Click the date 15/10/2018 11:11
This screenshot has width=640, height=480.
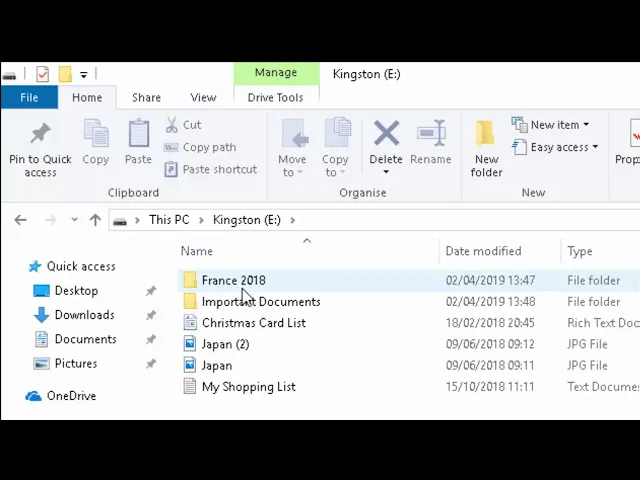490,387
